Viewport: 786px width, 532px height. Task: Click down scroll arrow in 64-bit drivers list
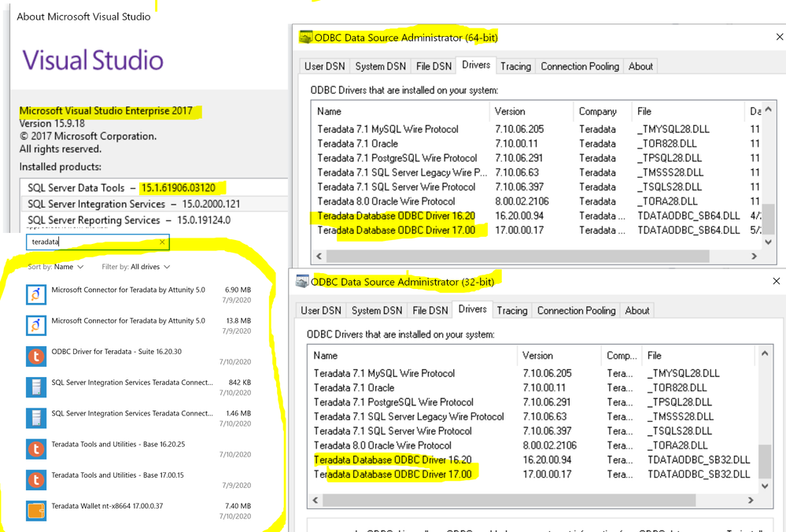click(768, 242)
